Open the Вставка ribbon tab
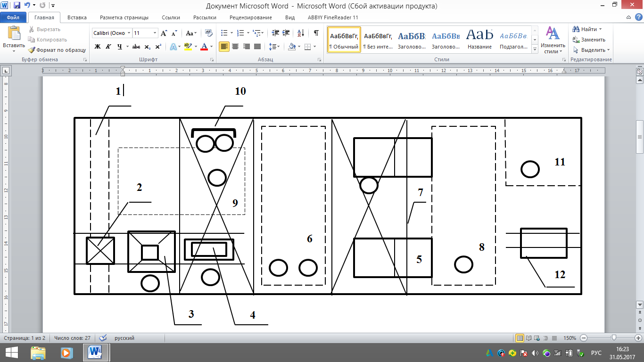The image size is (644, 362). point(77,17)
